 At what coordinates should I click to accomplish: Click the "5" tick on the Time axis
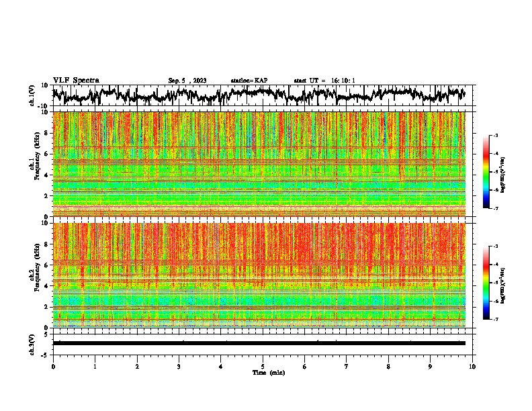point(263,367)
